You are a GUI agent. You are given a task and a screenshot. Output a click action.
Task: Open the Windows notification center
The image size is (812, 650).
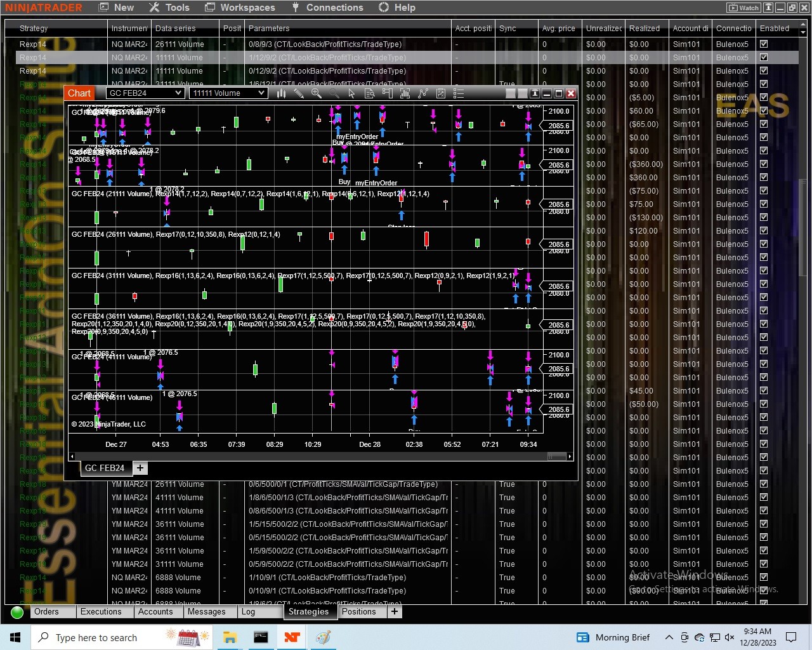tap(791, 637)
